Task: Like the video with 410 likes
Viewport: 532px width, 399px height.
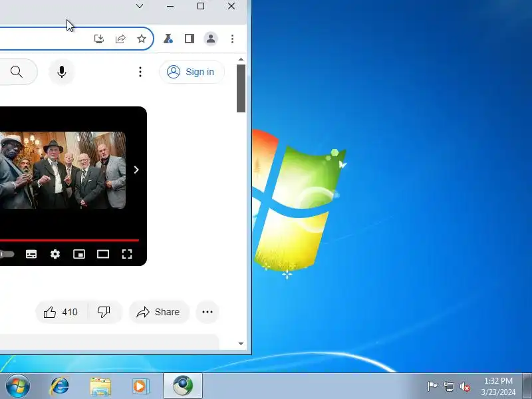Action: (x=61, y=312)
